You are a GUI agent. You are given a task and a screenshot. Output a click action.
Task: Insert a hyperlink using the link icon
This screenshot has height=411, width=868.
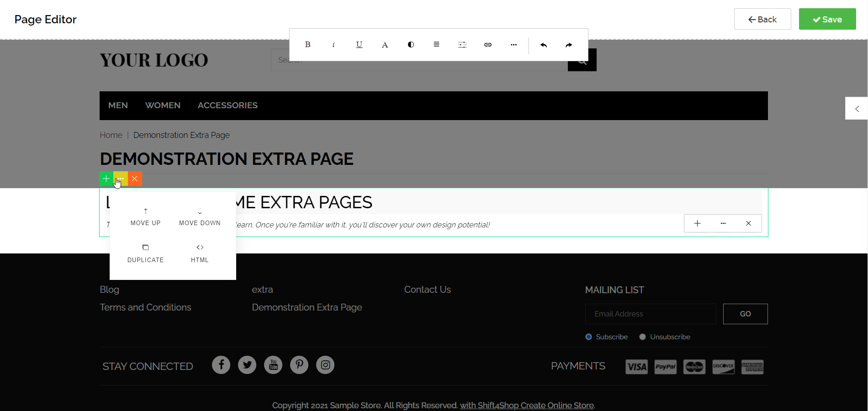(487, 44)
